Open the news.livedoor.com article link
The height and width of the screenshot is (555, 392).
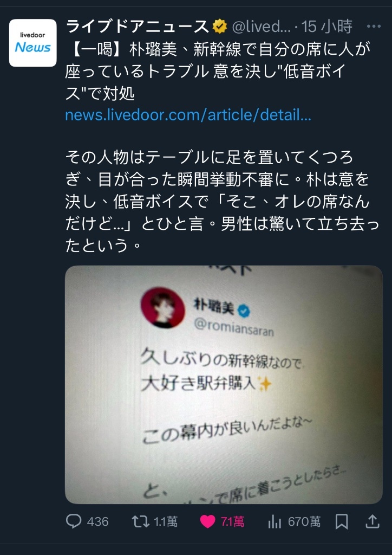tap(188, 115)
